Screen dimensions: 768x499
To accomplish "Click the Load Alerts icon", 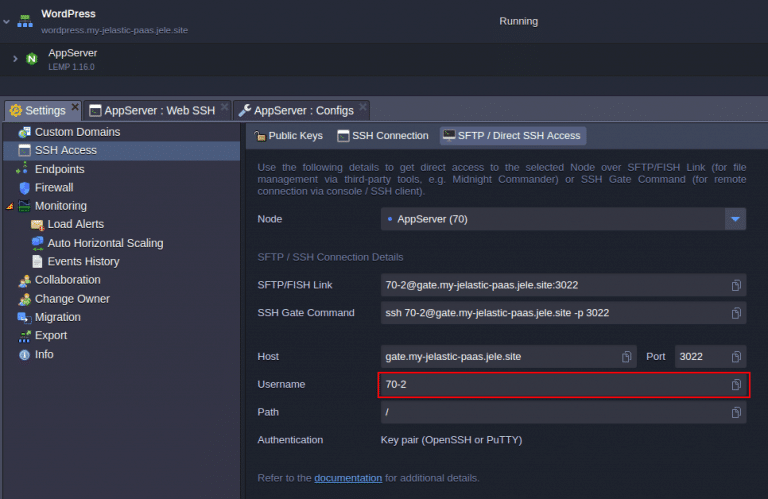I will point(38,225).
